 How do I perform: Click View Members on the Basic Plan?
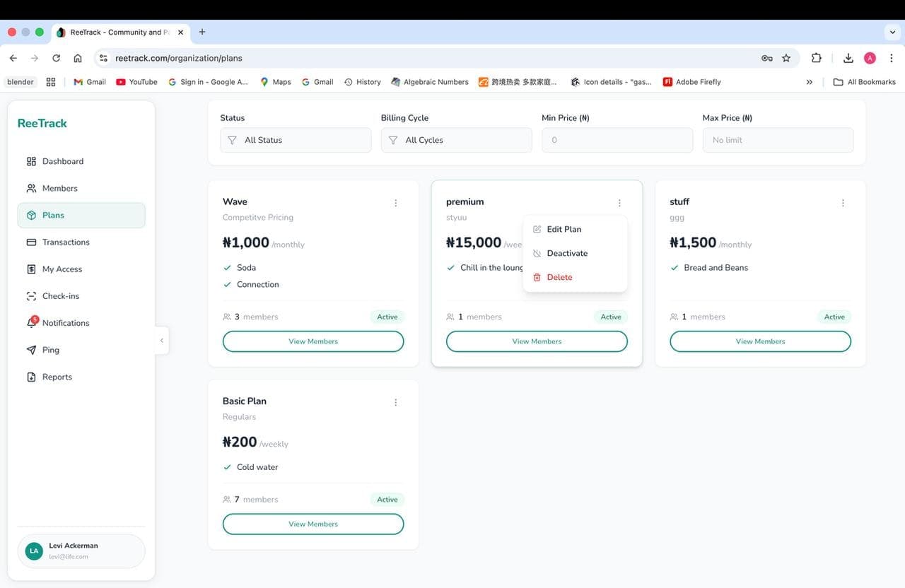click(313, 524)
